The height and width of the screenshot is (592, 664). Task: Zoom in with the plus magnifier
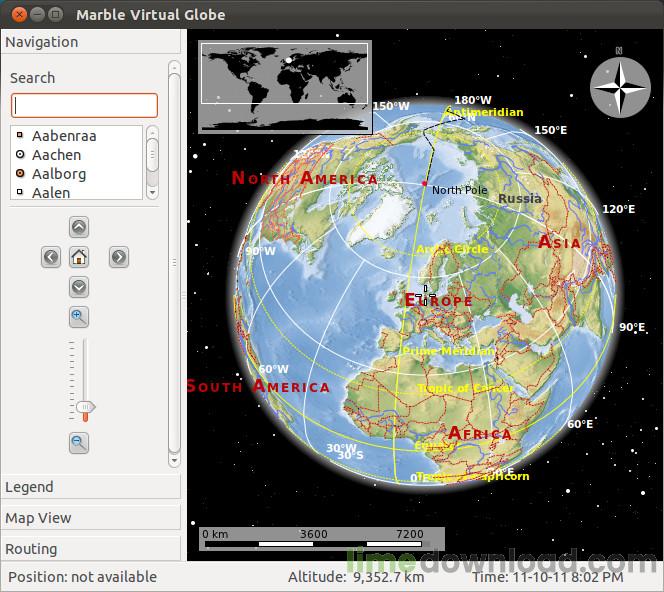[79, 318]
